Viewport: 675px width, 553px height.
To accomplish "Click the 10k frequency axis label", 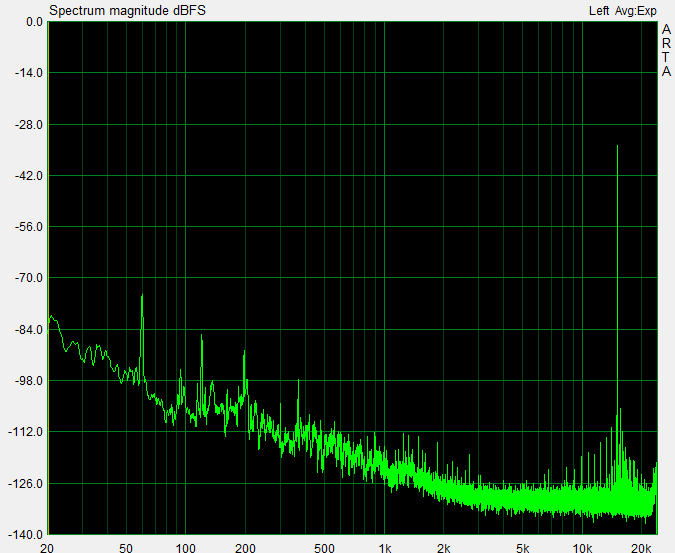I will click(582, 548).
